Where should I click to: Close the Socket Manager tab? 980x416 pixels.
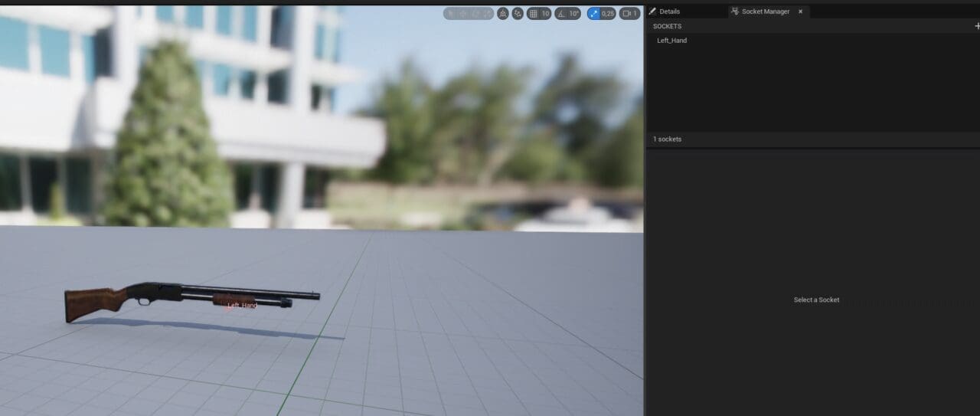coord(800,11)
